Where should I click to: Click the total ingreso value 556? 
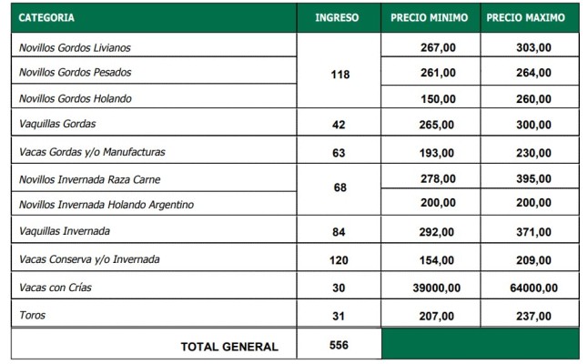(339, 345)
